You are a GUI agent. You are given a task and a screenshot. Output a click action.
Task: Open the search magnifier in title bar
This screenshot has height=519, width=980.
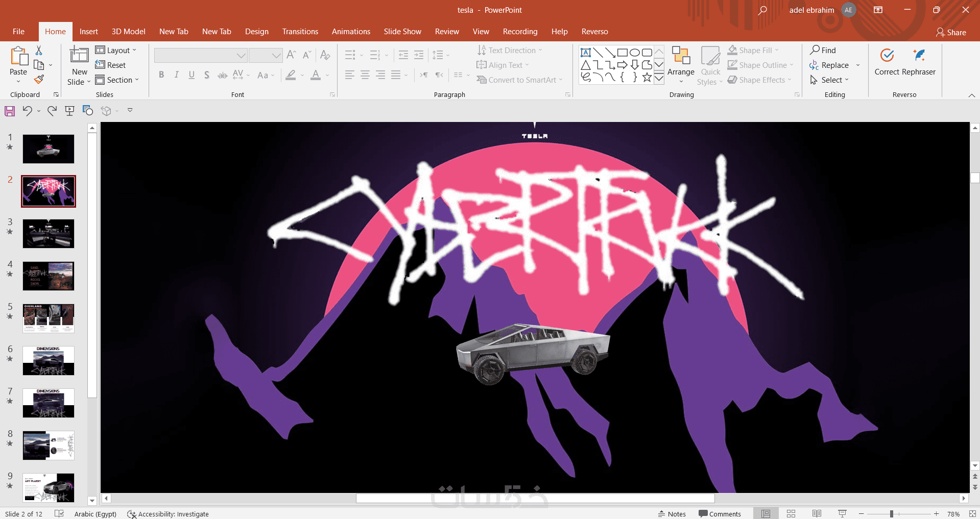[x=762, y=10]
